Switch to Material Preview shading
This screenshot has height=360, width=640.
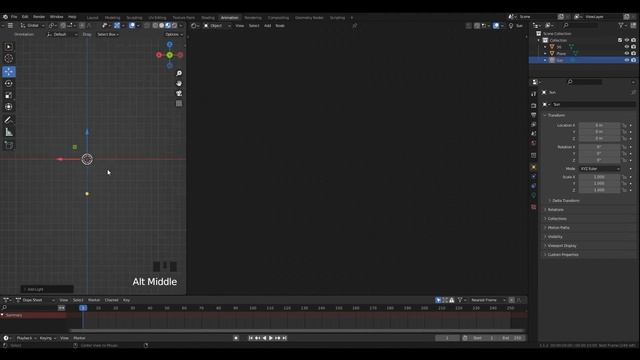point(168,25)
